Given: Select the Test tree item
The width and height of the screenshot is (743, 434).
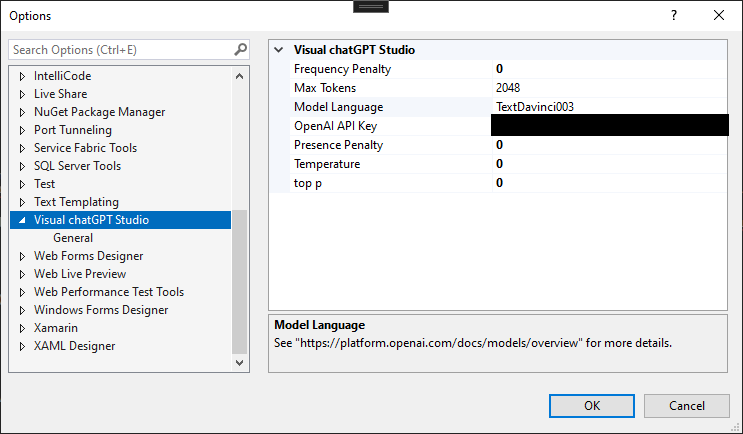Looking at the screenshot, I should (45, 184).
